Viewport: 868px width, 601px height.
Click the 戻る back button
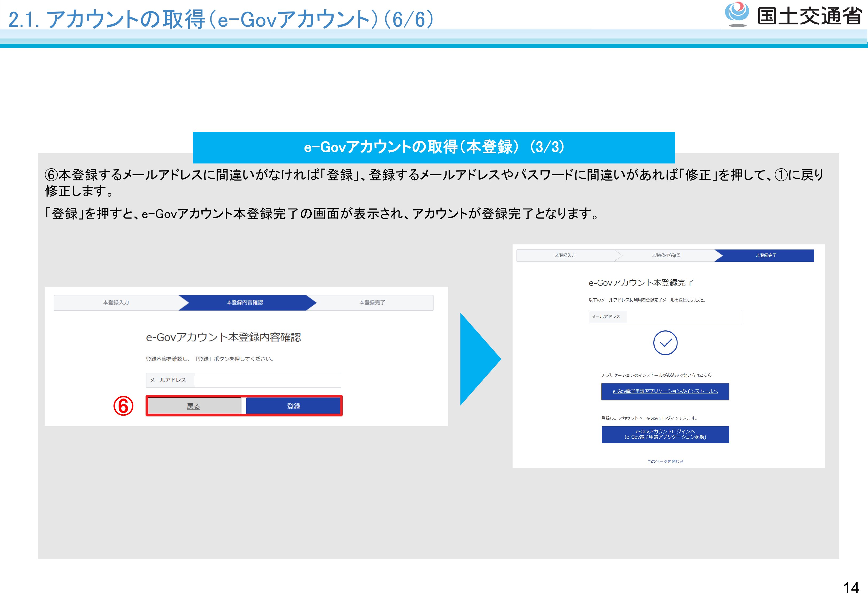pyautogui.click(x=194, y=406)
